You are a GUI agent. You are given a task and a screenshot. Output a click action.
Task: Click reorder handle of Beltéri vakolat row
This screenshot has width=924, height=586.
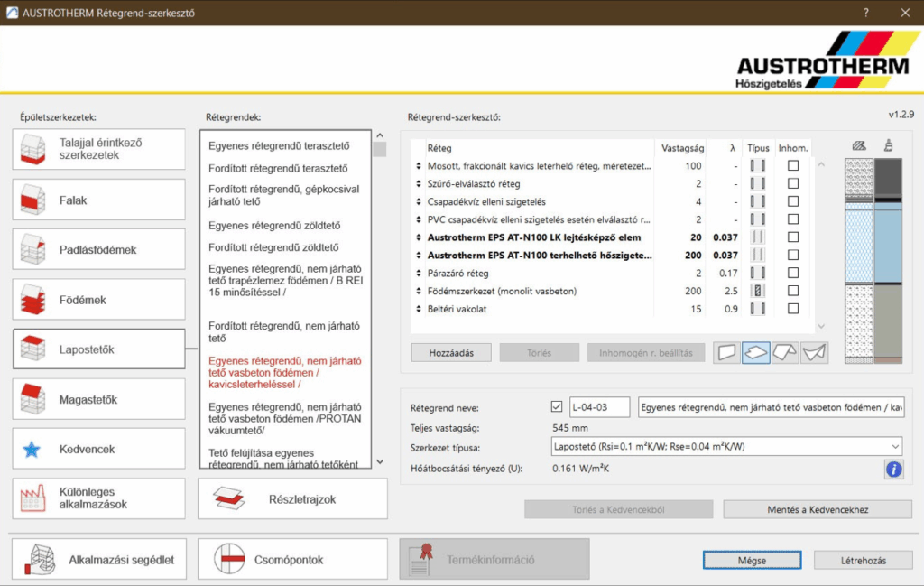point(419,309)
